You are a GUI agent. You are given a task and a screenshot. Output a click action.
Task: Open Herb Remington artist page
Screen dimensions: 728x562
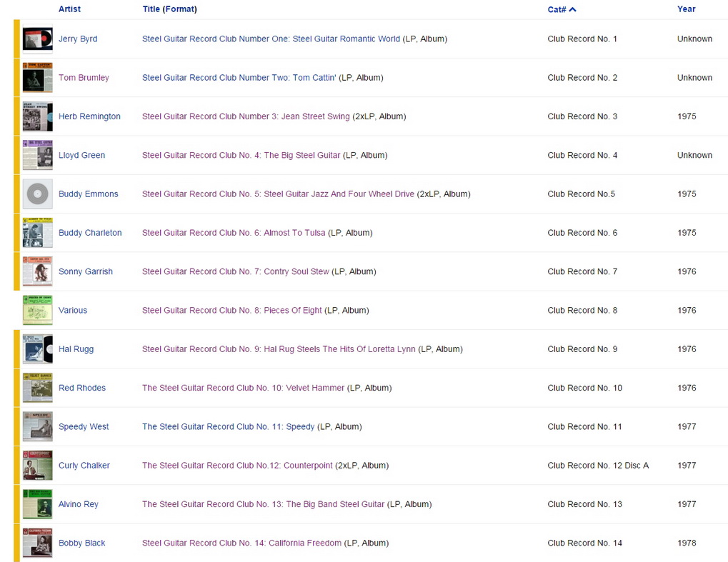click(x=89, y=116)
